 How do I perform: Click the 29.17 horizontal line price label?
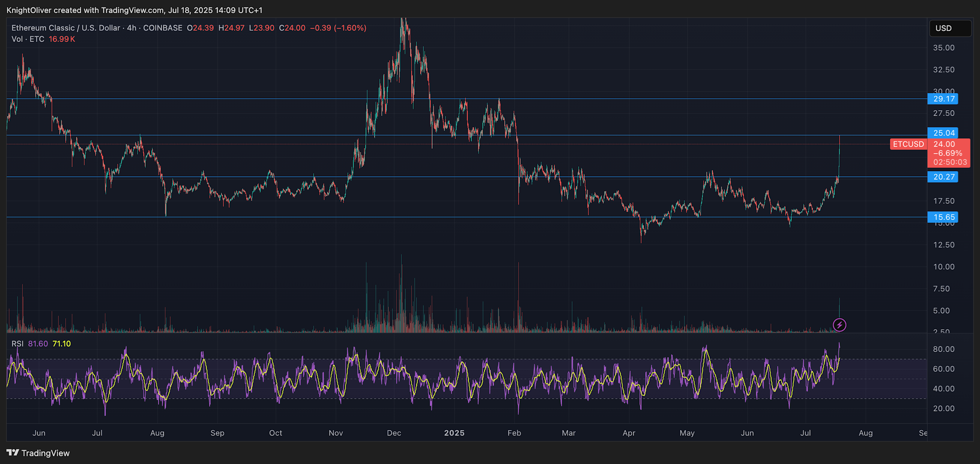pos(943,99)
